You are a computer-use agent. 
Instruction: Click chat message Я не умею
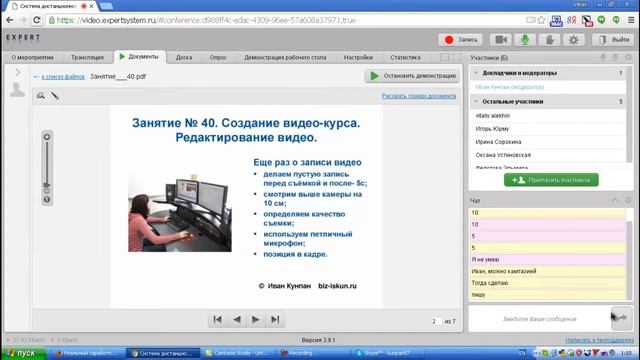coord(547,259)
